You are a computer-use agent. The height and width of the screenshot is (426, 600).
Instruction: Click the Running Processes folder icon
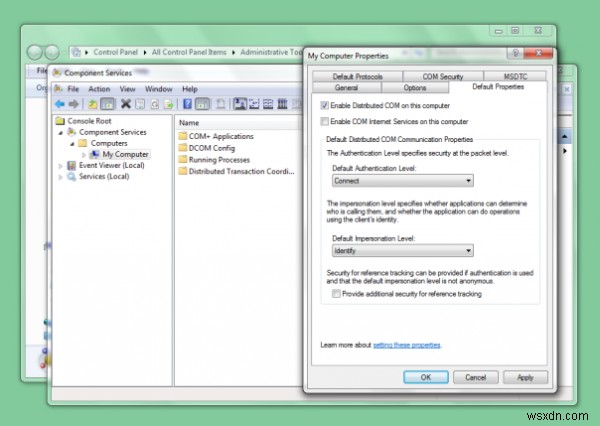click(183, 159)
